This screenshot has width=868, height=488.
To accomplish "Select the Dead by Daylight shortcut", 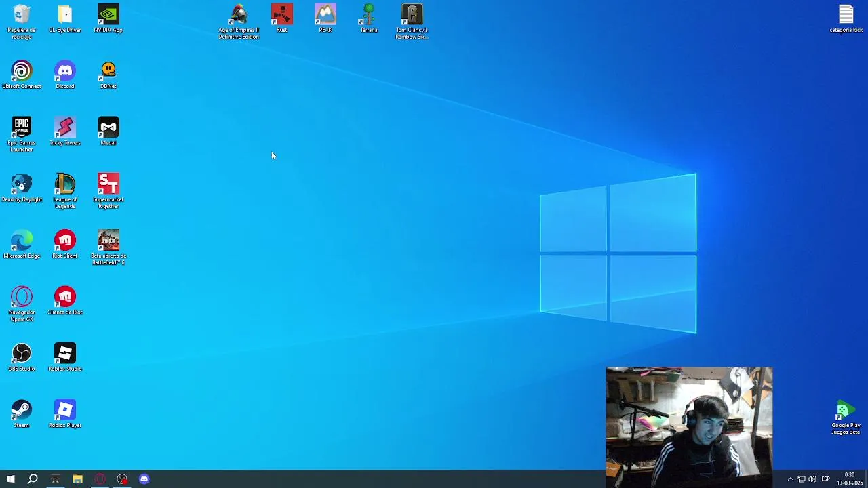I will 22,188.
